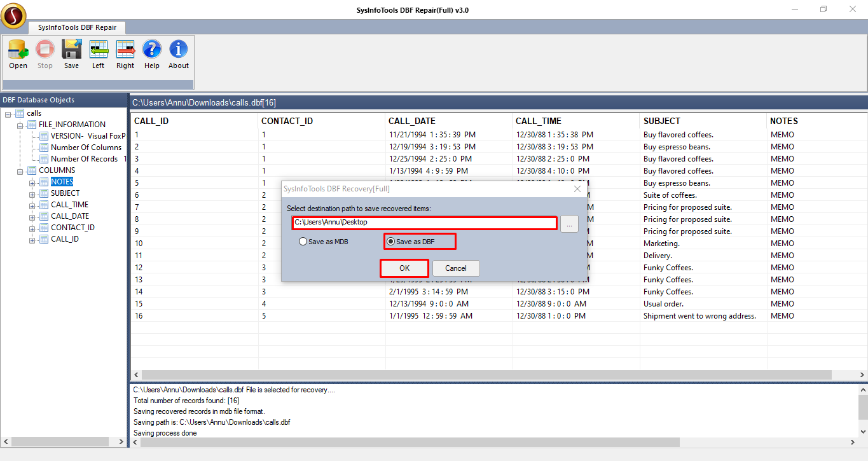The width and height of the screenshot is (868, 461).
Task: Select the SysInfoTools DBF Repair tab
Action: (77, 27)
